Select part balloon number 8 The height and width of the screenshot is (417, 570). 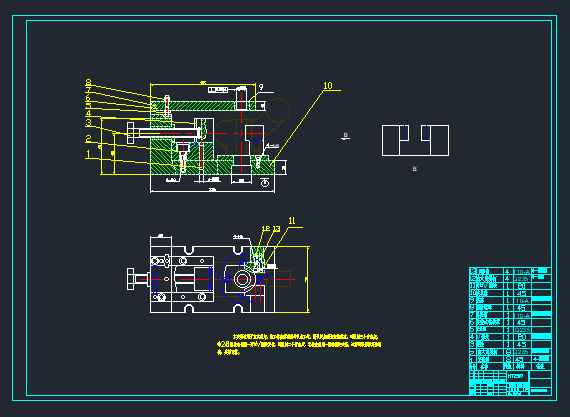88,83
